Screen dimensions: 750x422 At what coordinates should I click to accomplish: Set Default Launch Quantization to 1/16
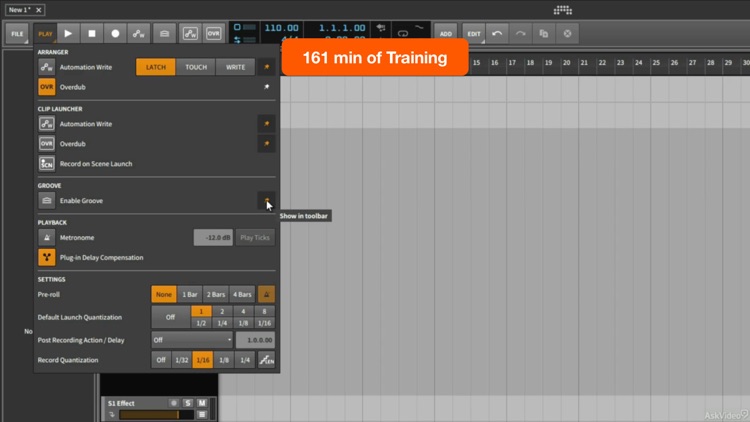coord(264,323)
